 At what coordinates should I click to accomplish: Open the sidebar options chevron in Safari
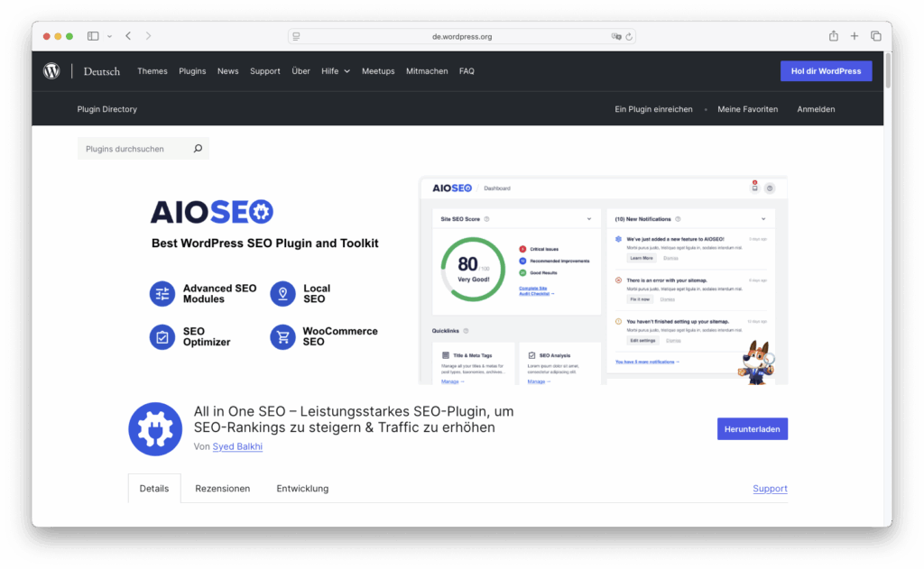coord(109,36)
